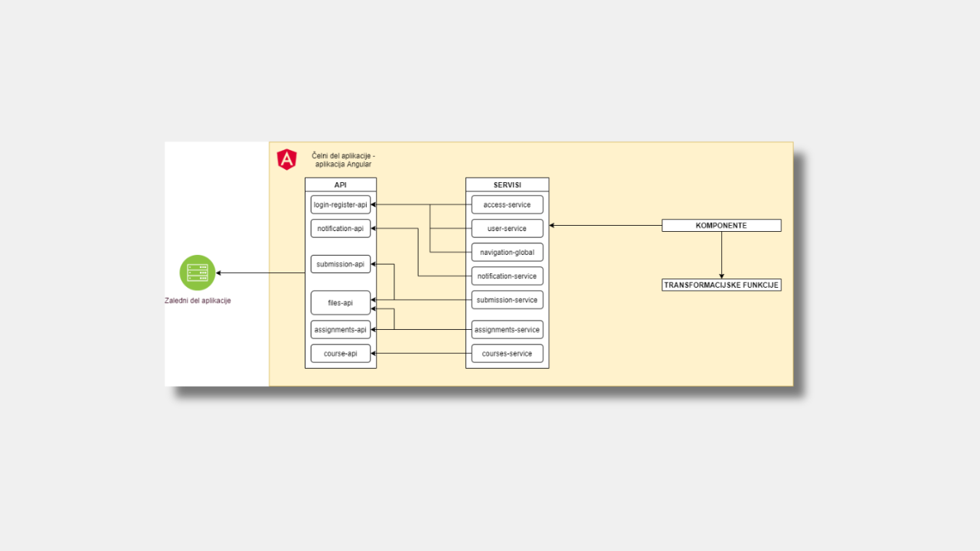Select the login-register-api box
Screen dimensions: 980x551
[x=341, y=204]
